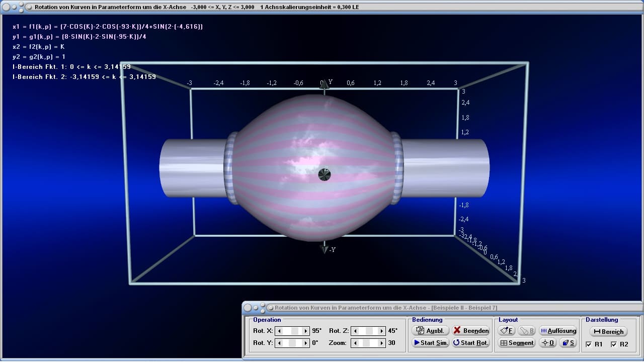Click the x2 = f2(k,p) = K line
The height and width of the screenshot is (362, 644).
pyautogui.click(x=39, y=47)
